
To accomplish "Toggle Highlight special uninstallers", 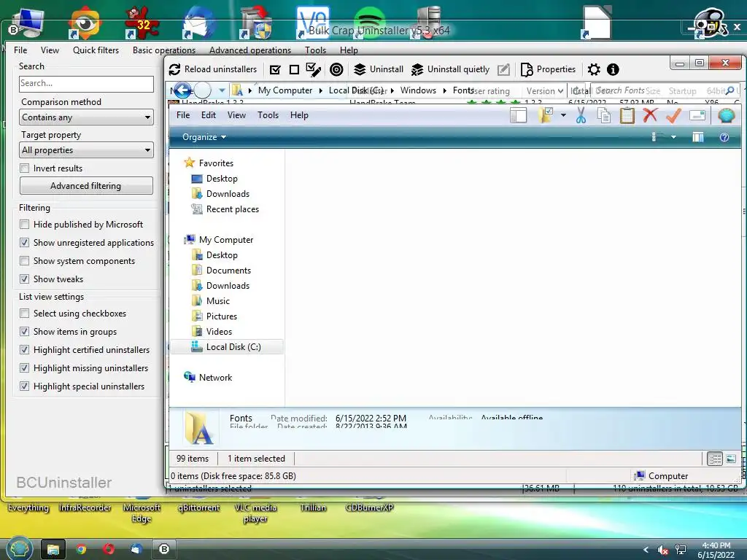I will click(24, 386).
